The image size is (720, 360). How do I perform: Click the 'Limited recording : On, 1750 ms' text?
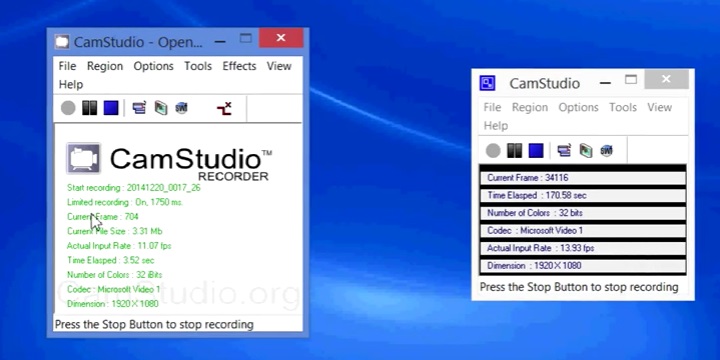[125, 202]
